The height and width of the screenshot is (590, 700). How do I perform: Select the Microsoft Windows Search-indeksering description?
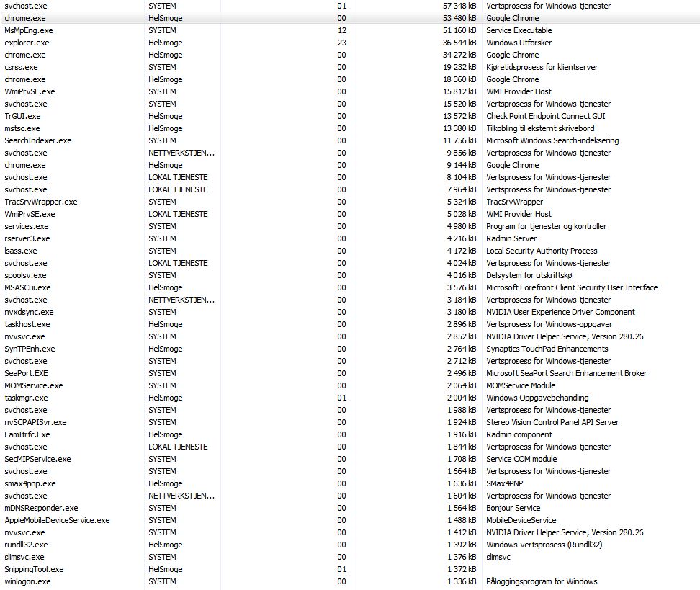click(x=552, y=140)
